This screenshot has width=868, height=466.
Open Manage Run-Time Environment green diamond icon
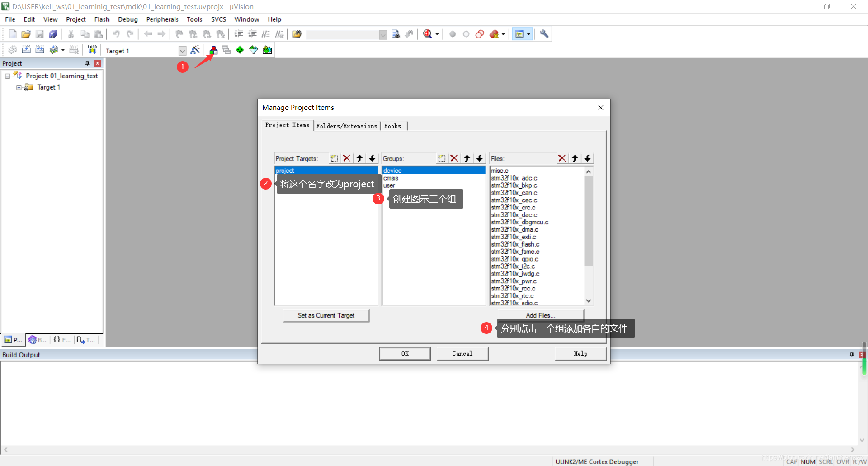240,50
